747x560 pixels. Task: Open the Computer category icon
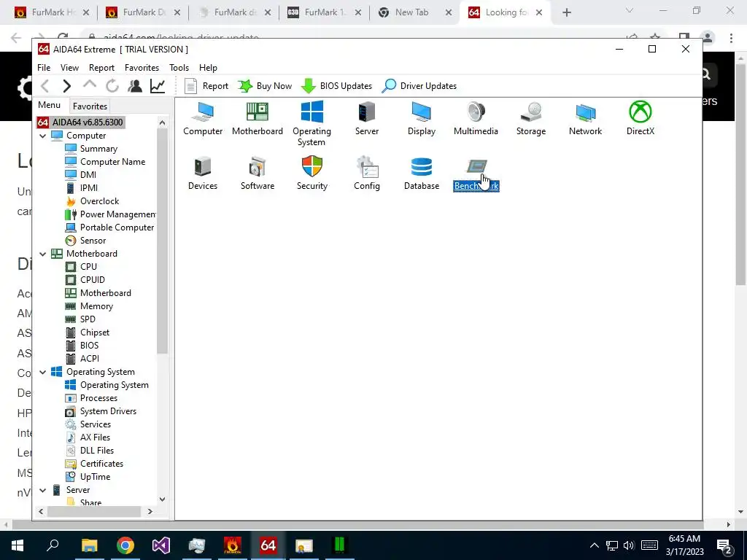point(203,118)
